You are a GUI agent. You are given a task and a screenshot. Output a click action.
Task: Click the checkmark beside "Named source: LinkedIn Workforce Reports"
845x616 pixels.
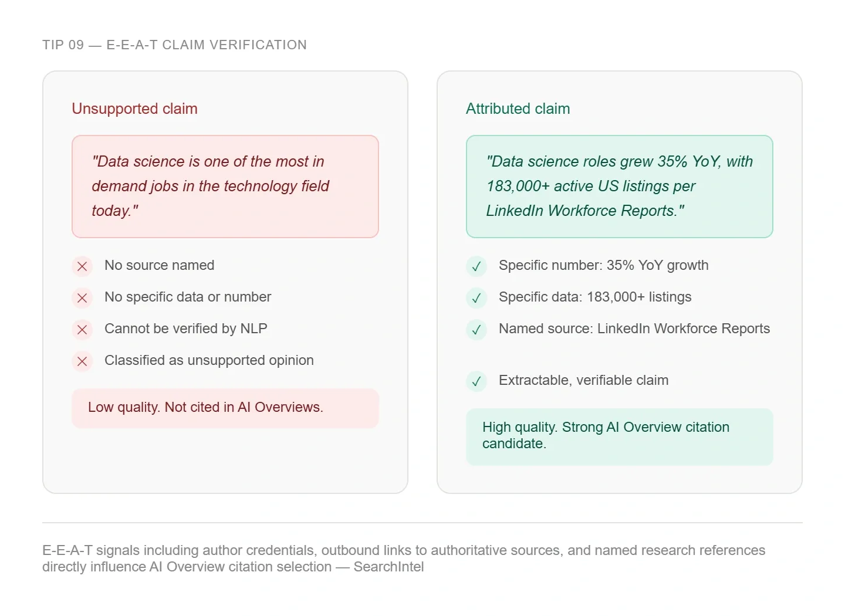click(x=476, y=330)
